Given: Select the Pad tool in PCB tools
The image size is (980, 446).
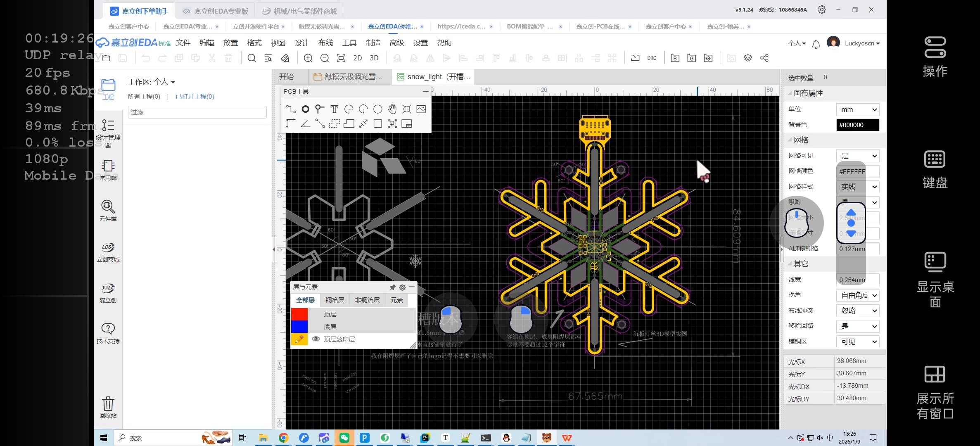Looking at the screenshot, I should coord(305,109).
